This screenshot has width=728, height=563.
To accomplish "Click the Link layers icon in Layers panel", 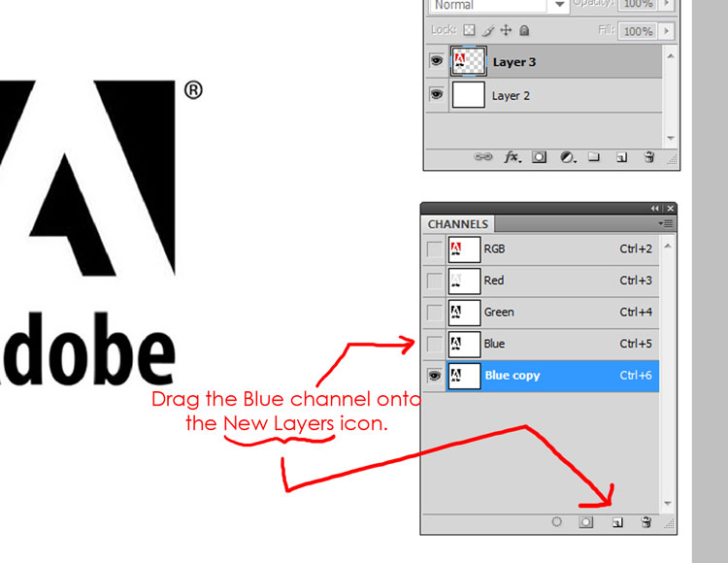I will click(x=482, y=157).
